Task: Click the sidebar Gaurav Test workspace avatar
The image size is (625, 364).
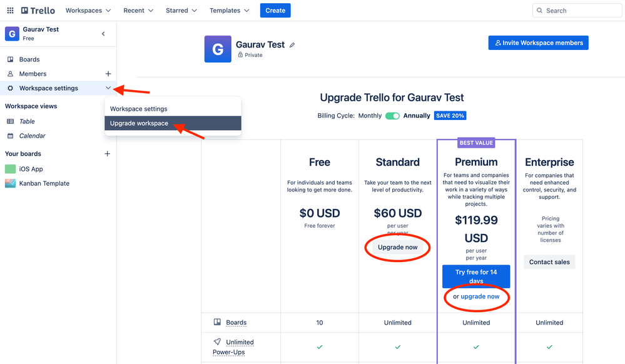Action: pos(12,34)
